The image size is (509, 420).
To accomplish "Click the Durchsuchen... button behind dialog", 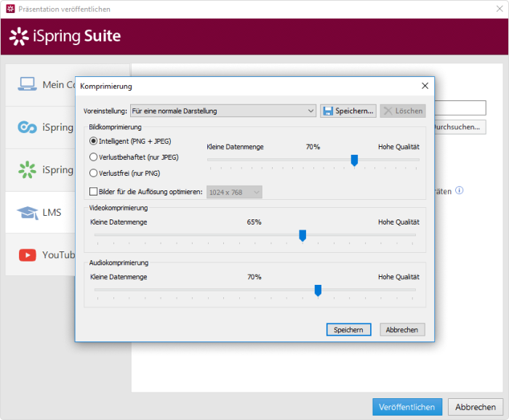I will click(x=460, y=127).
